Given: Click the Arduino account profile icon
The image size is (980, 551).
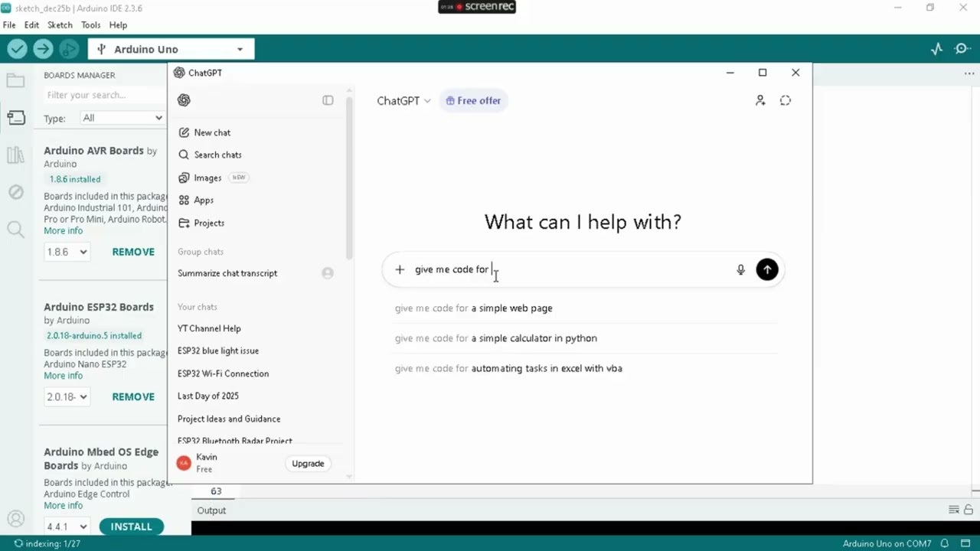Looking at the screenshot, I should (x=15, y=518).
